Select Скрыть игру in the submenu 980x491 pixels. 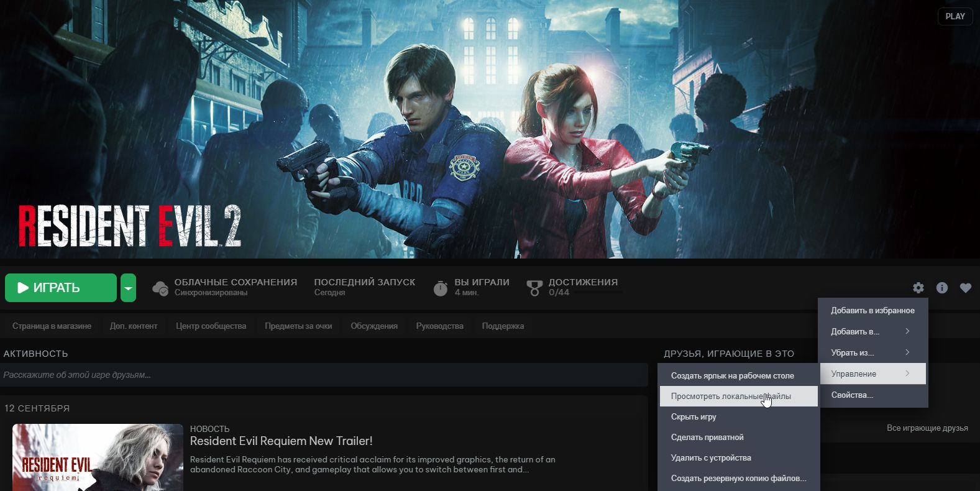pyautogui.click(x=739, y=416)
